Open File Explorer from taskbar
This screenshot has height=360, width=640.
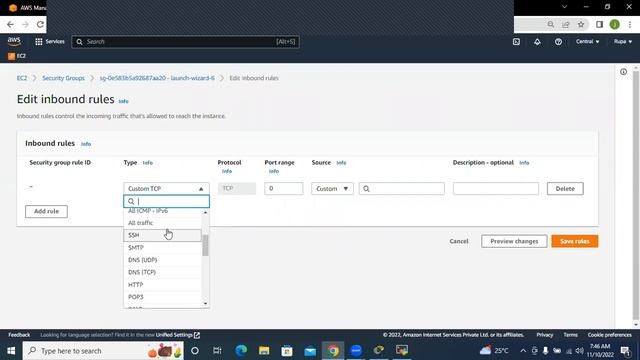[264, 351]
